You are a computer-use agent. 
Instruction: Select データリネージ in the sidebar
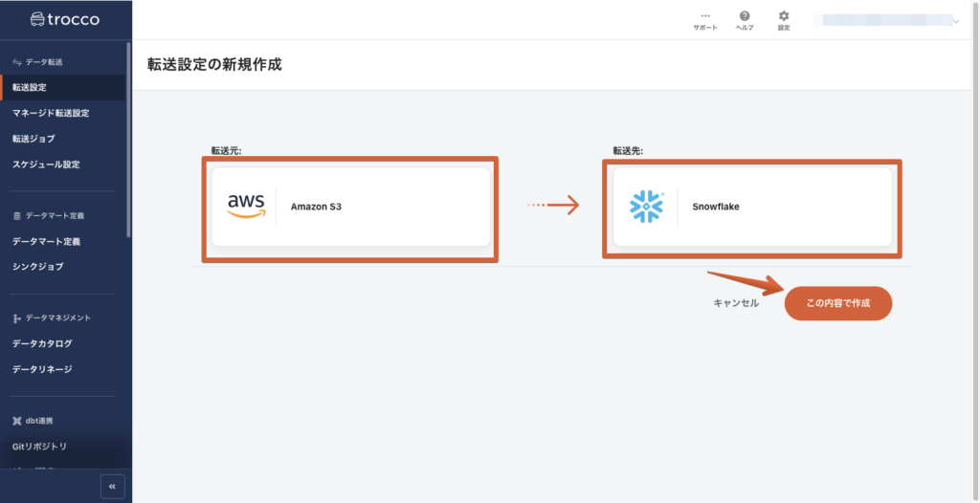42,369
